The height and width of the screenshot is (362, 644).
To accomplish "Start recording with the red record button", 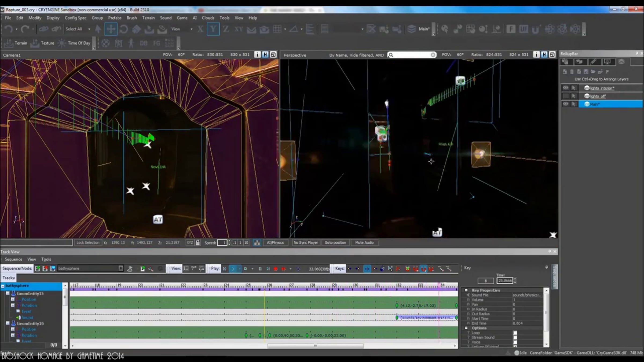I will 275,269.
